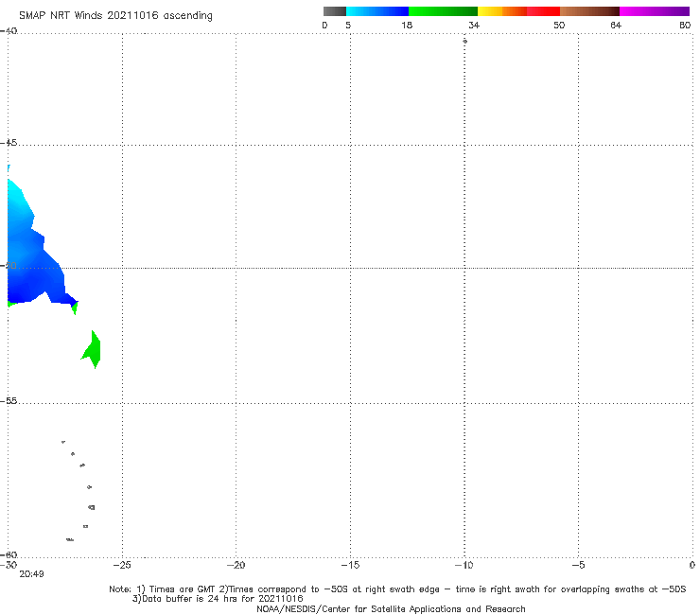Click the yellow portion of the wind color bar
This screenshot has height=615, width=700.
click(x=490, y=11)
